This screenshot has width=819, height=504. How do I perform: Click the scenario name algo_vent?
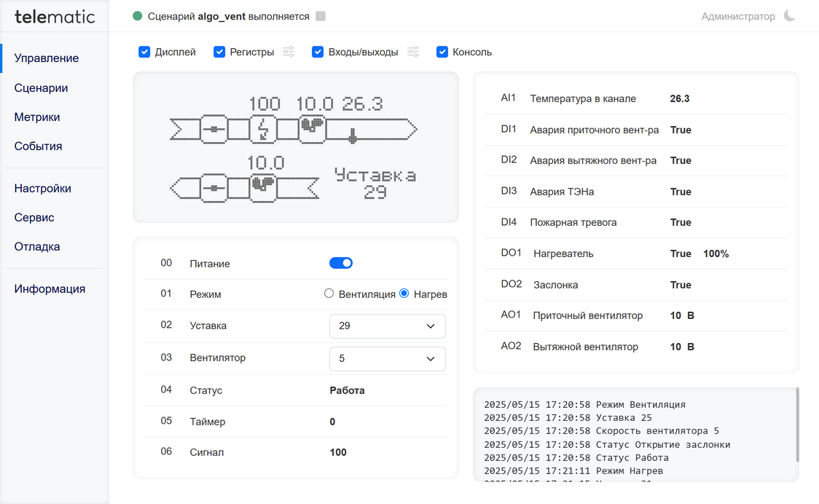[222, 16]
